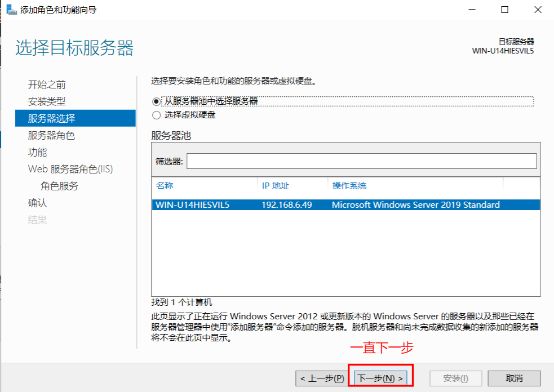Click the wizard icon in the title bar
This screenshot has height=392, width=554.
11,10
